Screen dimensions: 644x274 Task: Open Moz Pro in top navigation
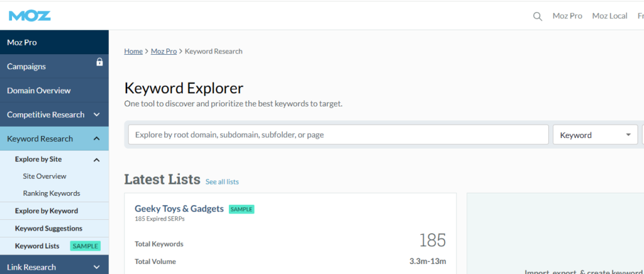567,16
